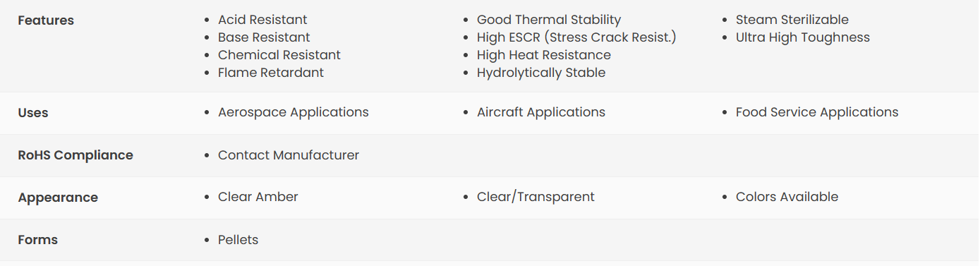Click the Acid Resistant feature entry

262,20
